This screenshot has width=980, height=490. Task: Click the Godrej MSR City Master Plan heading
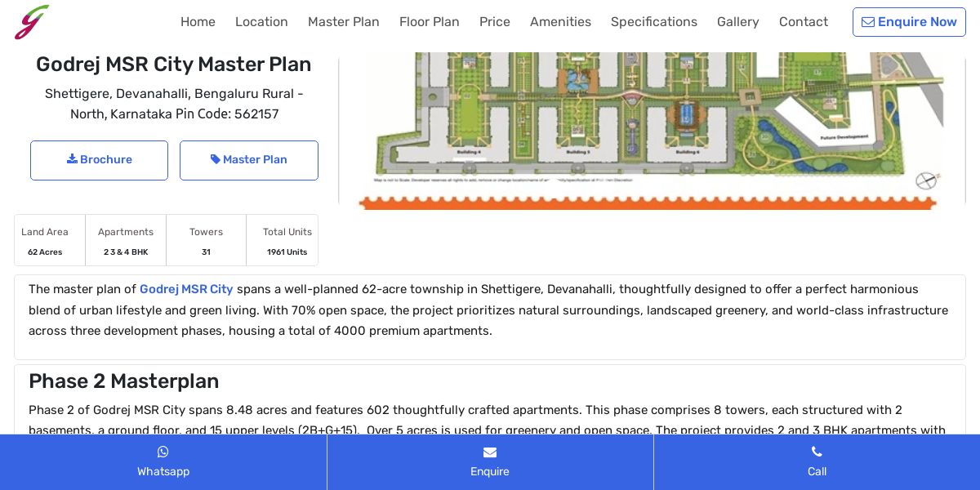[174, 64]
